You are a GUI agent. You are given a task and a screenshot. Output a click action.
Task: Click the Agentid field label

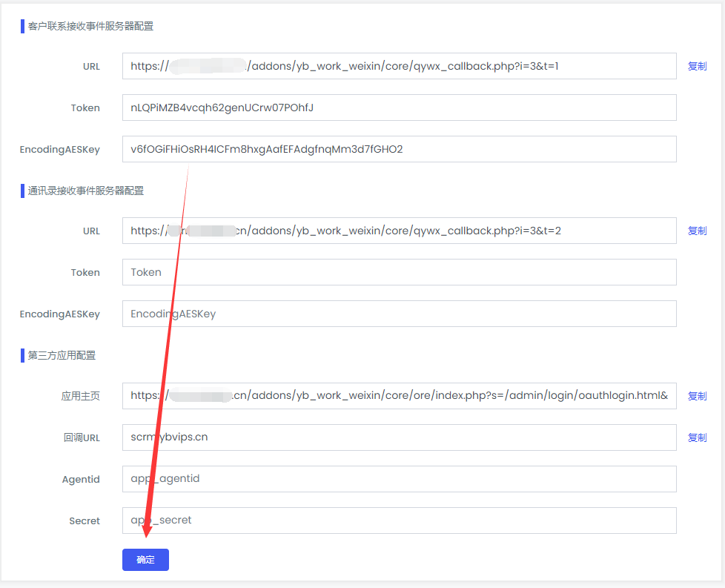(81, 479)
